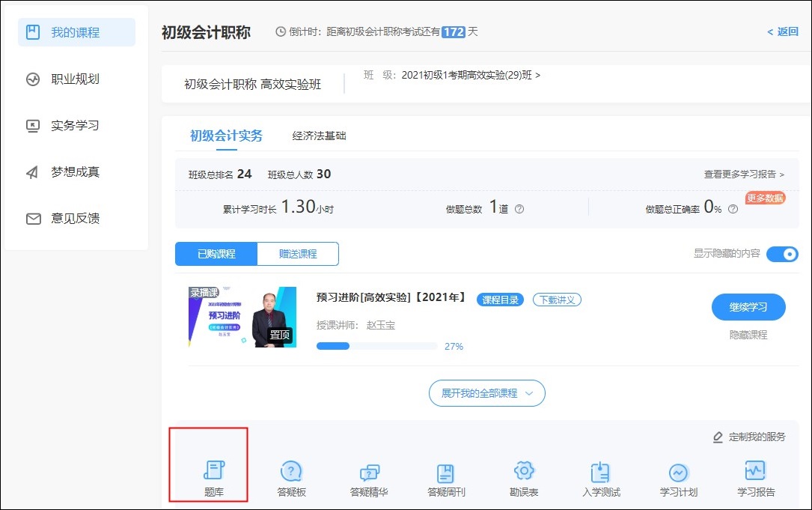Click the 答疑板 icon
The image size is (812, 510).
(x=291, y=476)
